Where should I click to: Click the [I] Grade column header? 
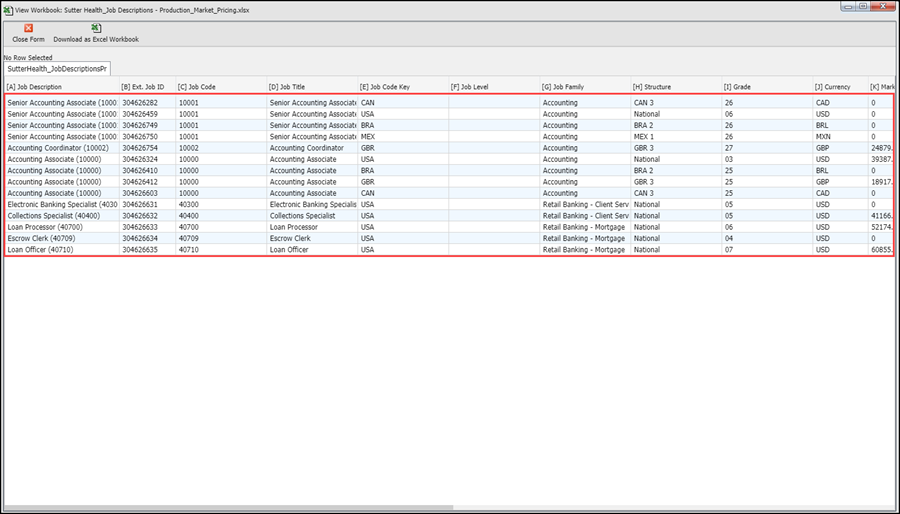[x=767, y=87]
